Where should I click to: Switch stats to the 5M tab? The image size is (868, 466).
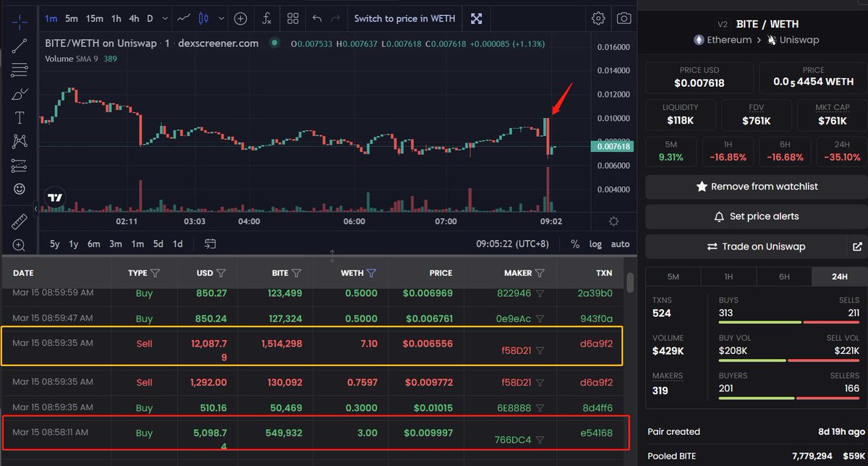(x=673, y=276)
